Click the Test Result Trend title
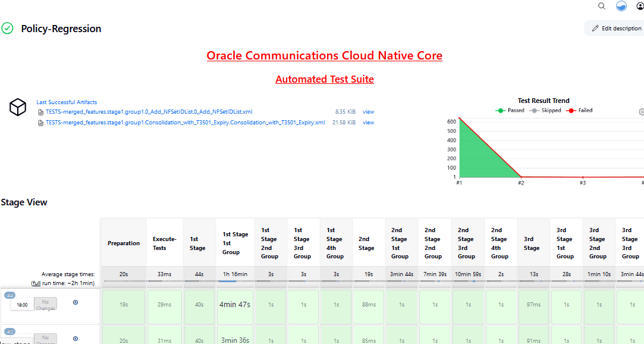The height and width of the screenshot is (344, 644). pyautogui.click(x=544, y=101)
